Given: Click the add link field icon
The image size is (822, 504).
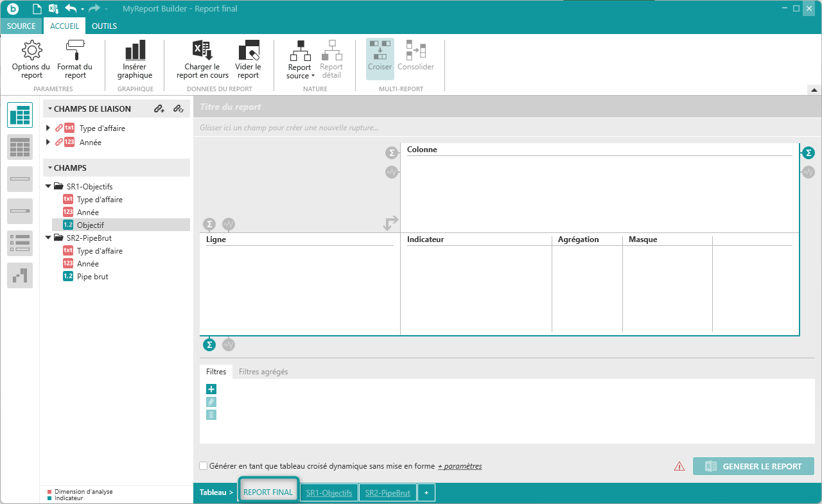Looking at the screenshot, I should [x=159, y=109].
